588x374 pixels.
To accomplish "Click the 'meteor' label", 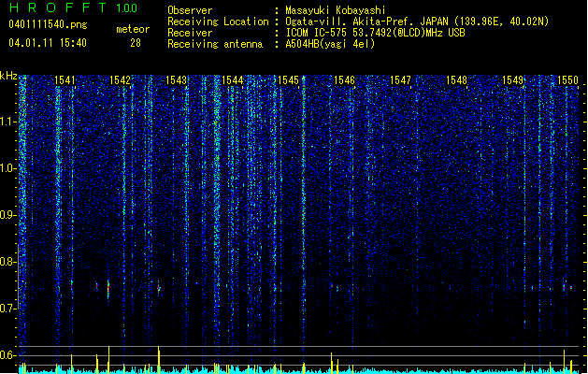I will [133, 29].
